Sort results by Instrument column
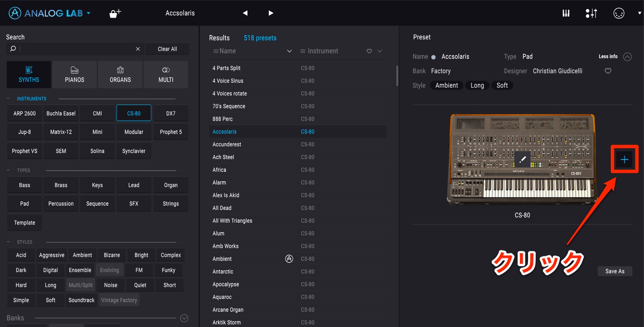644x327 pixels. click(x=319, y=51)
